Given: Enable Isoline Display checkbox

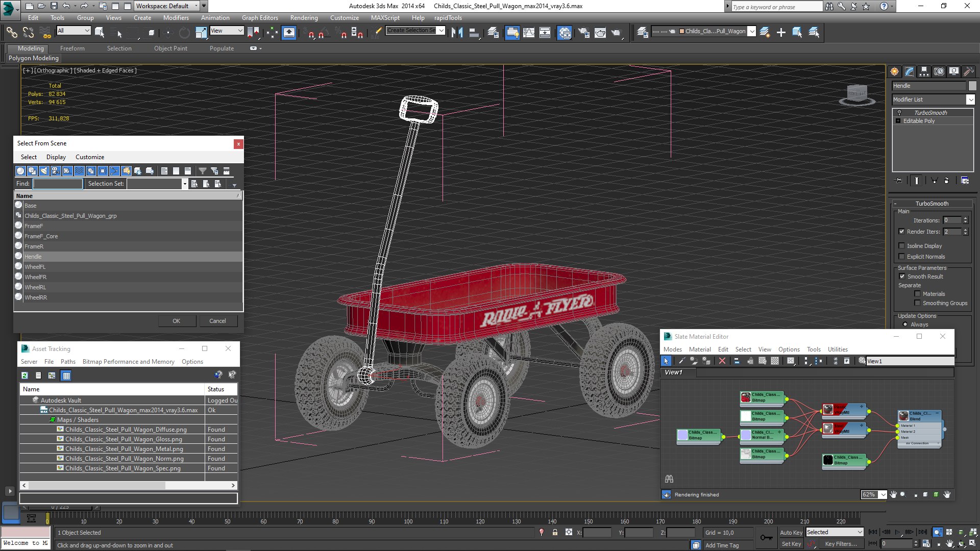Looking at the screenshot, I should pos(901,246).
